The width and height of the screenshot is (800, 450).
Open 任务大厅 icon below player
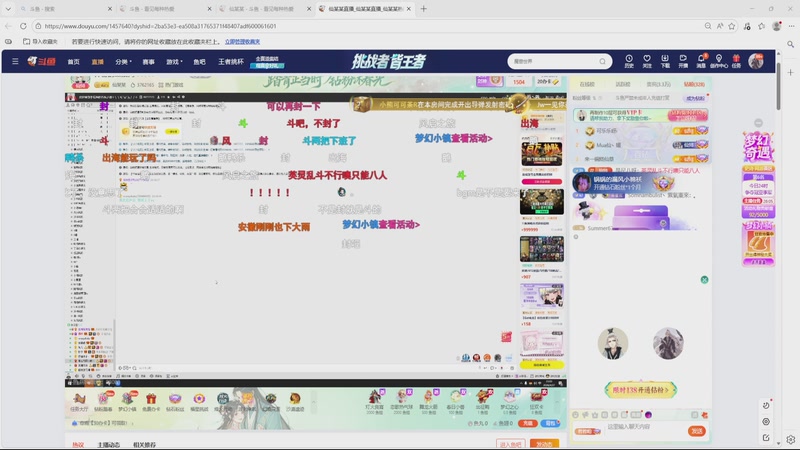click(79, 402)
